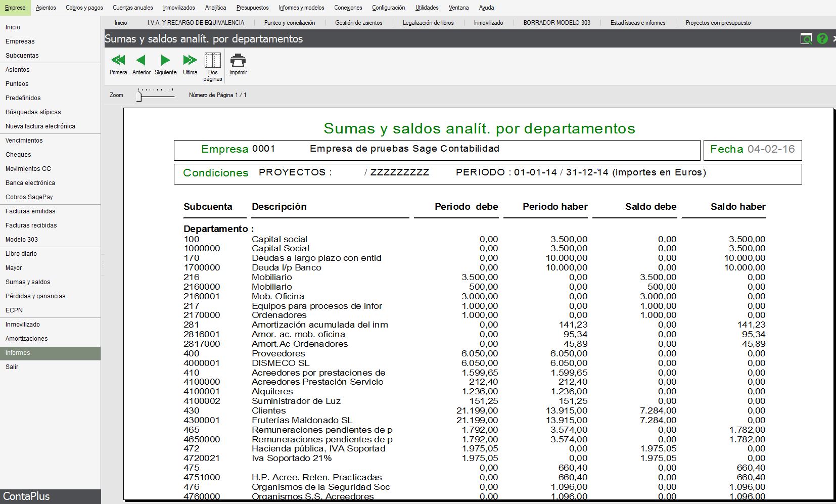836x504 pixels.
Task: Jump to last page (Ultima)
Action: (190, 64)
